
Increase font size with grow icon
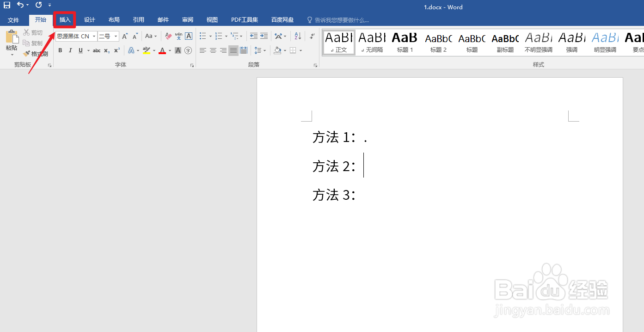pos(125,36)
